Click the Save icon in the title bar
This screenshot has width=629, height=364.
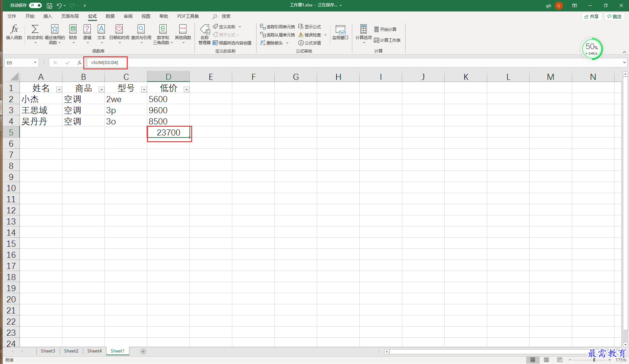50,5
